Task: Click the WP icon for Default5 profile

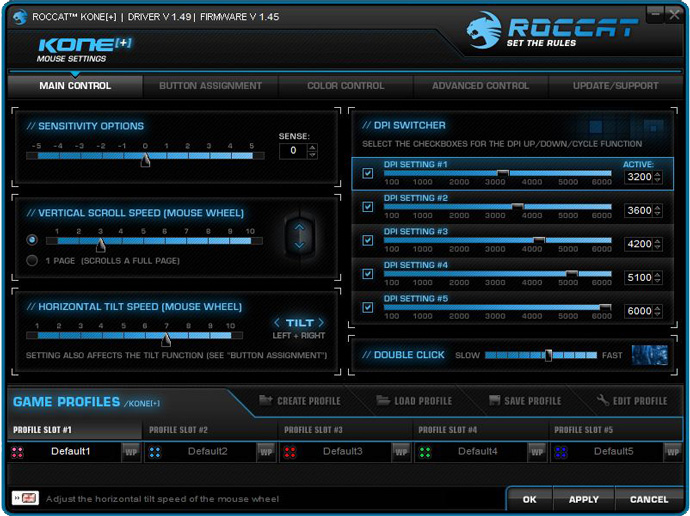Action: pyautogui.click(x=672, y=452)
